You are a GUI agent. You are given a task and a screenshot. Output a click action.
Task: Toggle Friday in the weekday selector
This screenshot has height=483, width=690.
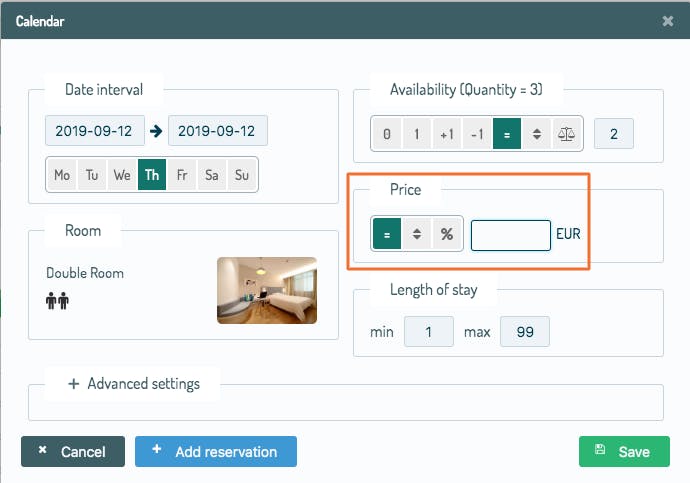[182, 175]
